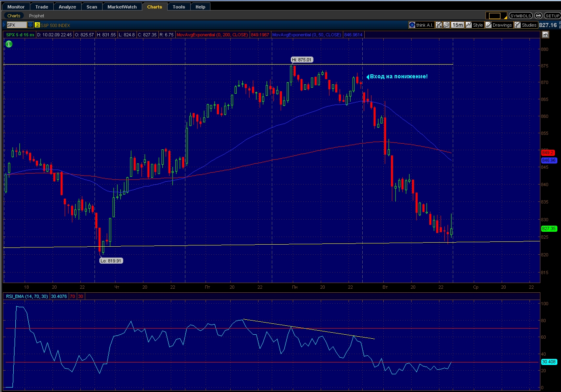
Task: Open Studies flask menu
Action: point(525,25)
